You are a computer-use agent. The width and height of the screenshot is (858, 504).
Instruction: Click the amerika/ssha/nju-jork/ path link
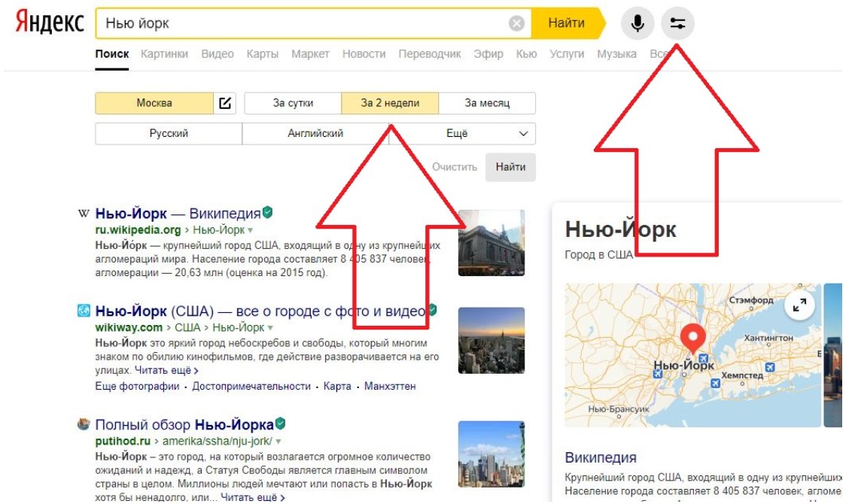click(x=217, y=441)
